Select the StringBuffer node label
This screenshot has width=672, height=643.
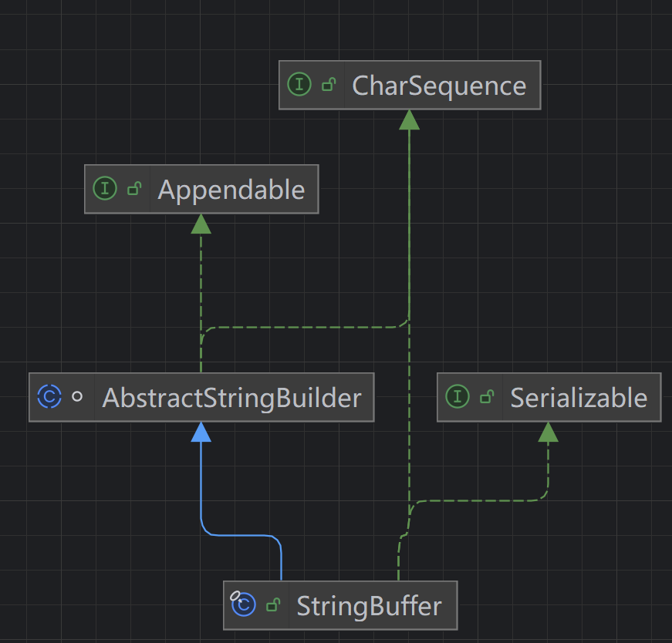pyautogui.click(x=369, y=606)
